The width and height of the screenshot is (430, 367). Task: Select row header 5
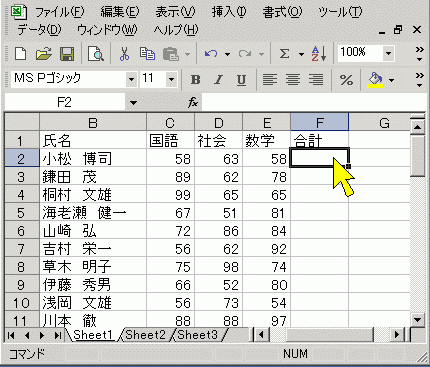[22, 212]
